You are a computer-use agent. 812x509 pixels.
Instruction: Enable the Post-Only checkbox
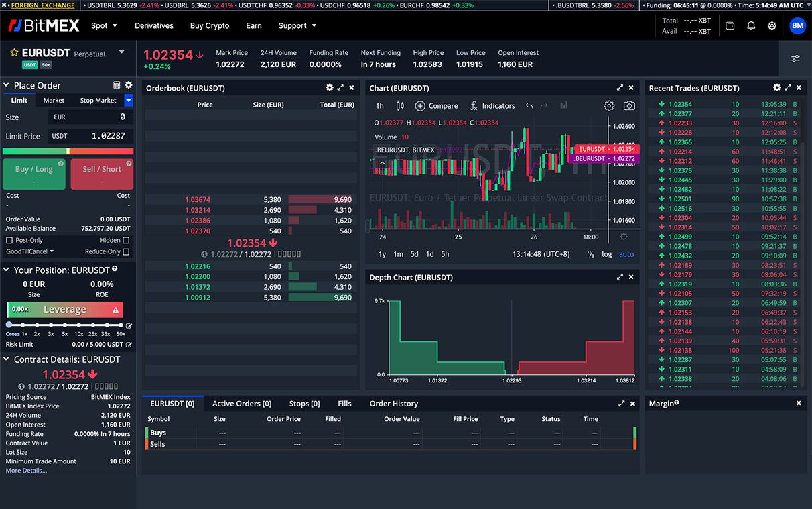point(9,240)
